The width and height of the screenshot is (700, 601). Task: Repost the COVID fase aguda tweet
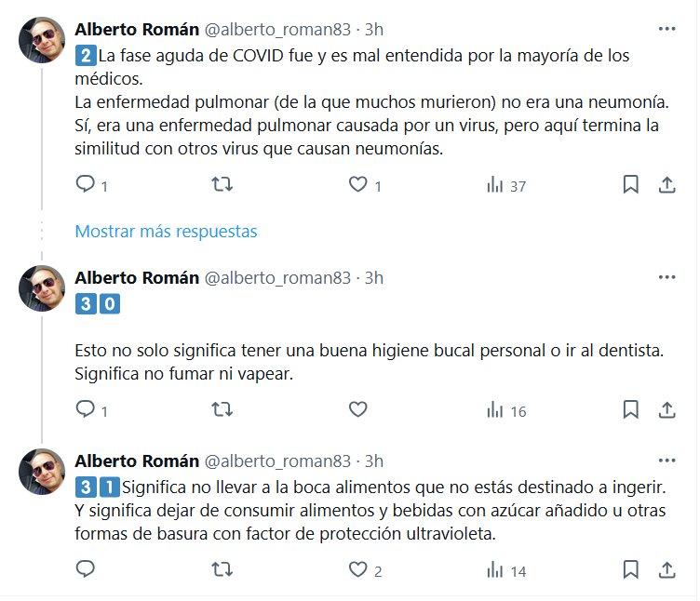(x=222, y=185)
